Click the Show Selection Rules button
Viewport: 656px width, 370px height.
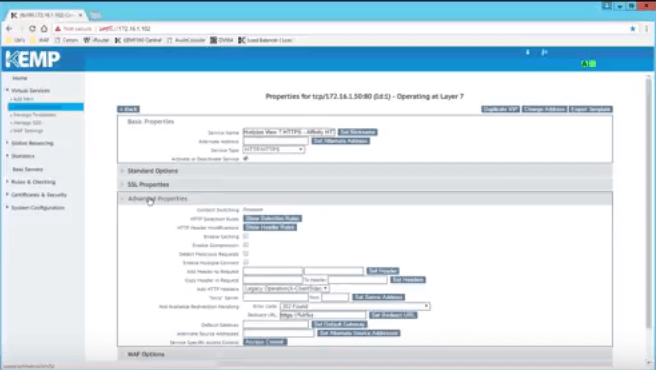coord(272,218)
